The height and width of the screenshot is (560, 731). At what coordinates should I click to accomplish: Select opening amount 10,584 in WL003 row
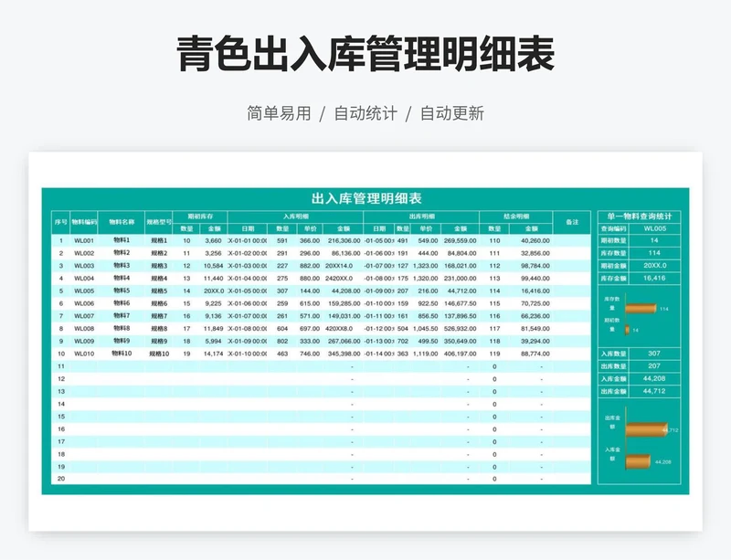point(214,266)
